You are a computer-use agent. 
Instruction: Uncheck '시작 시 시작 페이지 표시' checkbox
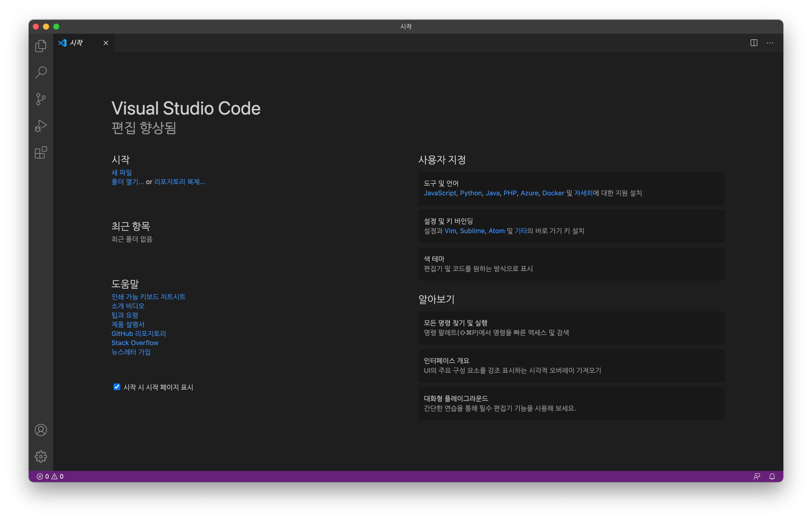point(117,387)
